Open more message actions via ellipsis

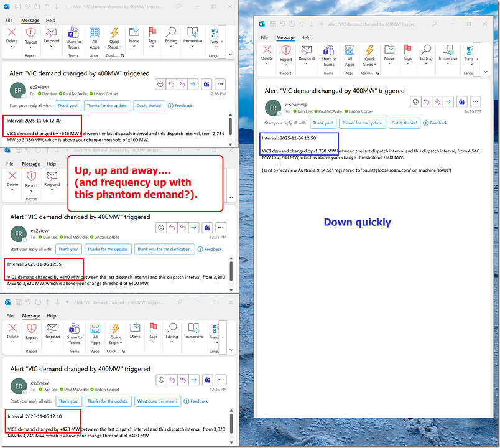coord(221,84)
